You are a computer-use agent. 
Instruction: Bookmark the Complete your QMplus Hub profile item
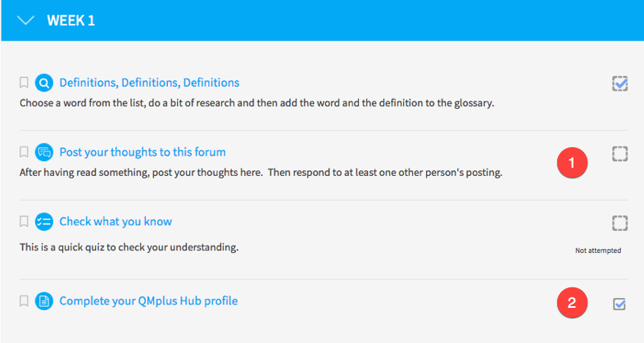click(x=24, y=300)
